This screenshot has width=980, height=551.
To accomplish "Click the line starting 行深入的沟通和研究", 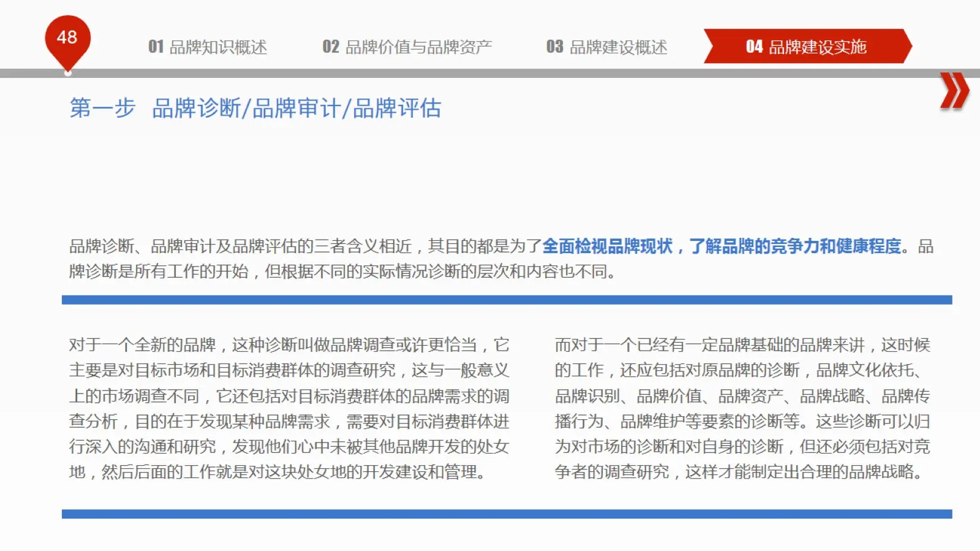I will point(289,446).
